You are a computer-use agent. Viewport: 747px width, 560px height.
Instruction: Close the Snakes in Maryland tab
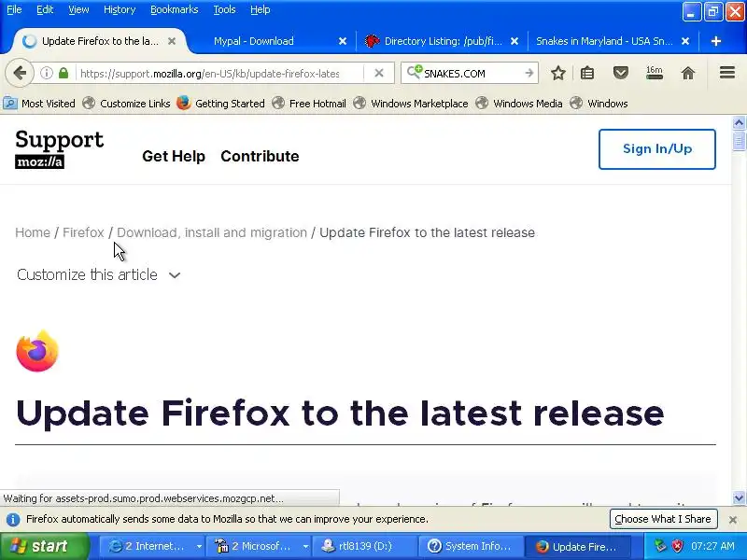(x=685, y=41)
